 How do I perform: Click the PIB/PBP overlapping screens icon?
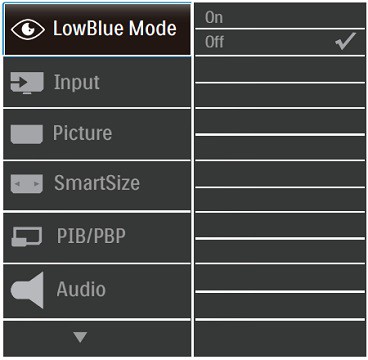point(27,237)
